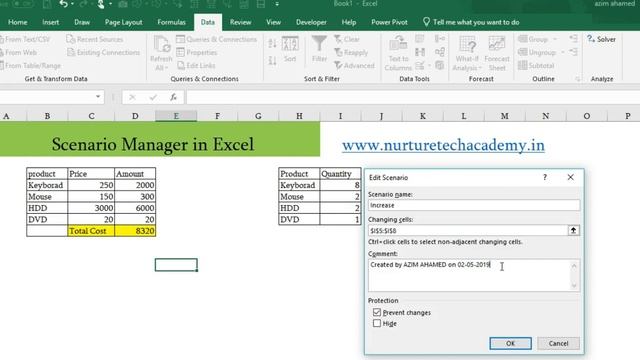
Task: Click the Text to Columns button
Action: pos(398,53)
